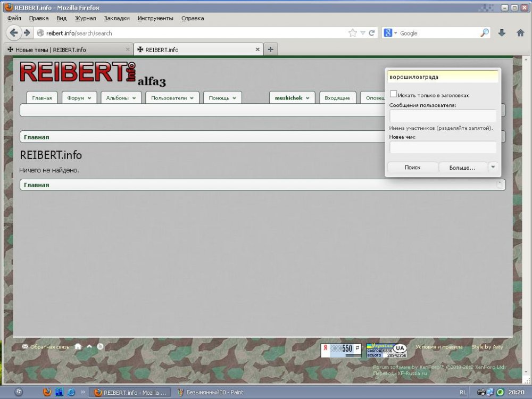Image resolution: width=532 pixels, height=399 pixels.
Task: Click the Поиск search button
Action: pos(412,167)
